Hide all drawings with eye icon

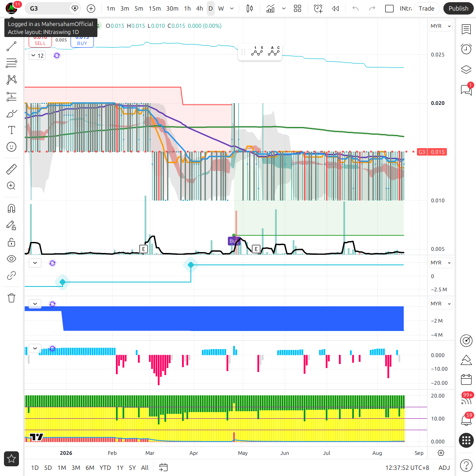click(x=11, y=259)
